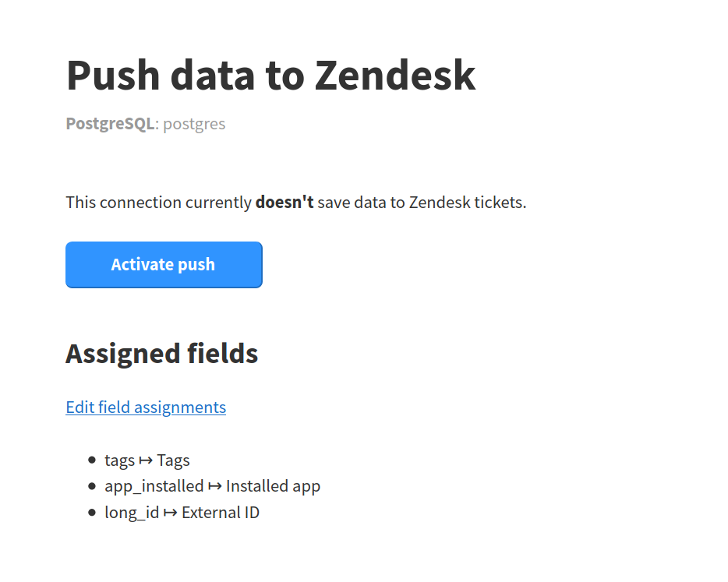Image resolution: width=728 pixels, height=582 pixels.
Task: Click the bullet beside the app_installed mapping
Action: [x=92, y=487]
